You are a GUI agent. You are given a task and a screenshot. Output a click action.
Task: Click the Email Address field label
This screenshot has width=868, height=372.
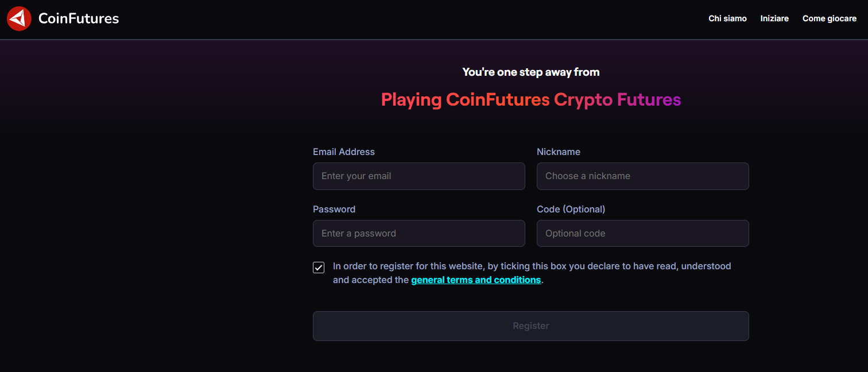coord(343,152)
